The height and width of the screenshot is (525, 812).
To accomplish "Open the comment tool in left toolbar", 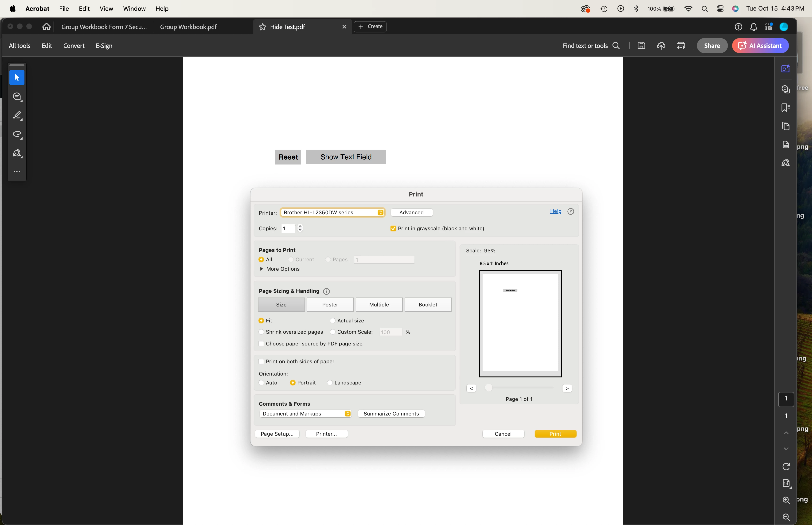I will click(17, 97).
